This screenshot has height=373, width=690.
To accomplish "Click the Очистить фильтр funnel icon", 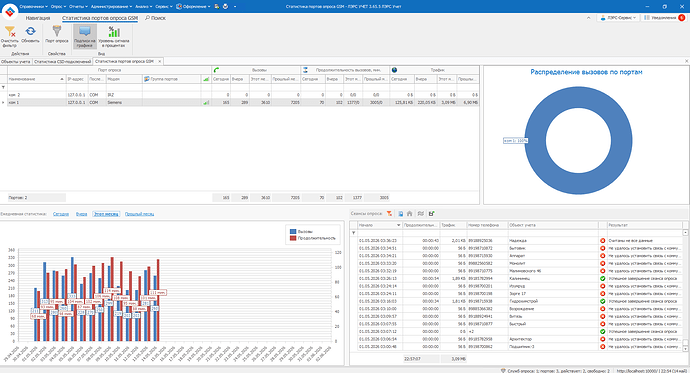I will pos(10,31).
